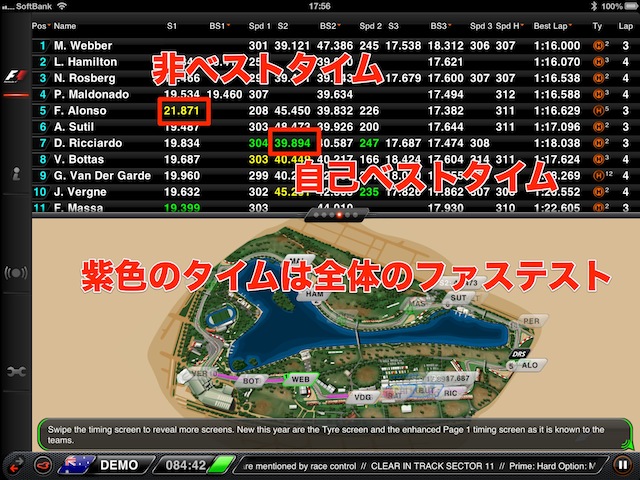Viewport: 640px width, 480px height.
Task: Select the WEB car marker on the map
Action: (x=300, y=379)
